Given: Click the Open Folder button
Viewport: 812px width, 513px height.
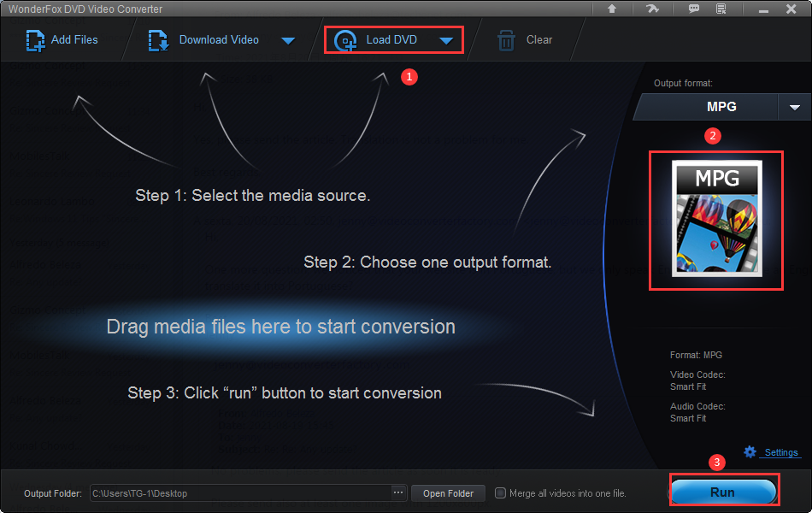Looking at the screenshot, I should coord(448,493).
